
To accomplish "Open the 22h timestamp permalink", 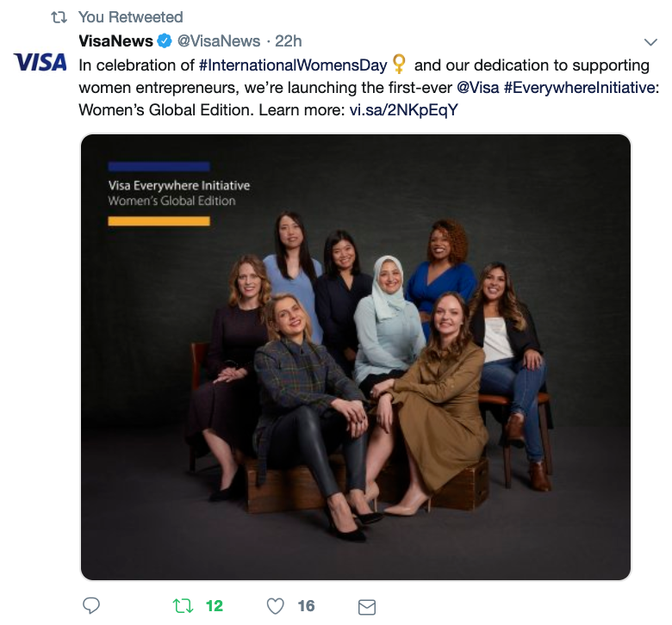I will pos(288,41).
